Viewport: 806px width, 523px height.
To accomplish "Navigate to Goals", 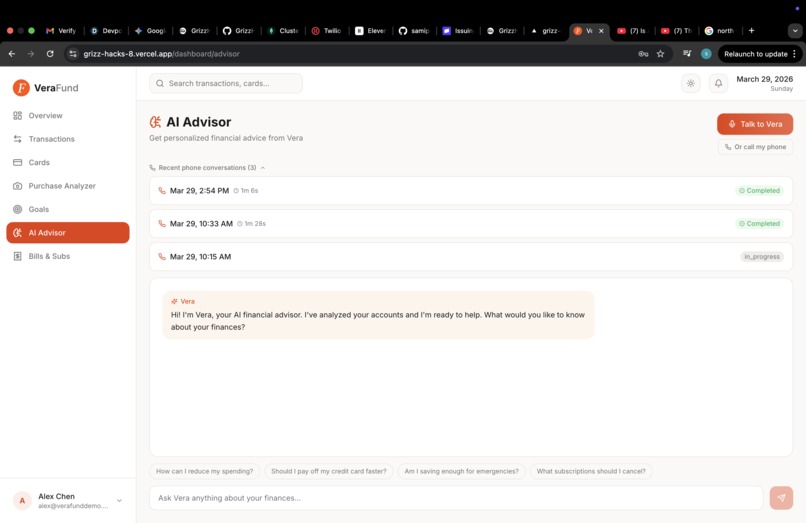I will 68,209.
